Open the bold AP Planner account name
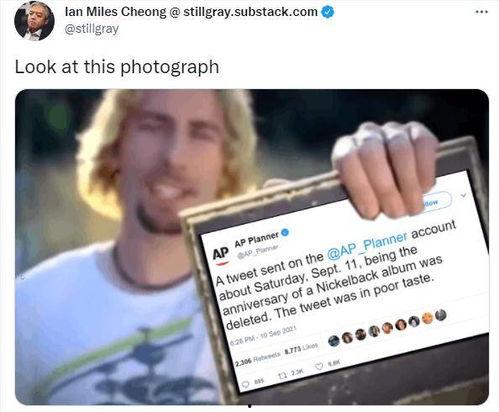The height and width of the screenshot is (412, 499). point(257,240)
